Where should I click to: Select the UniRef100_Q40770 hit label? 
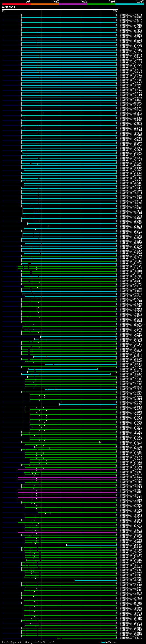click(x=131, y=445)
